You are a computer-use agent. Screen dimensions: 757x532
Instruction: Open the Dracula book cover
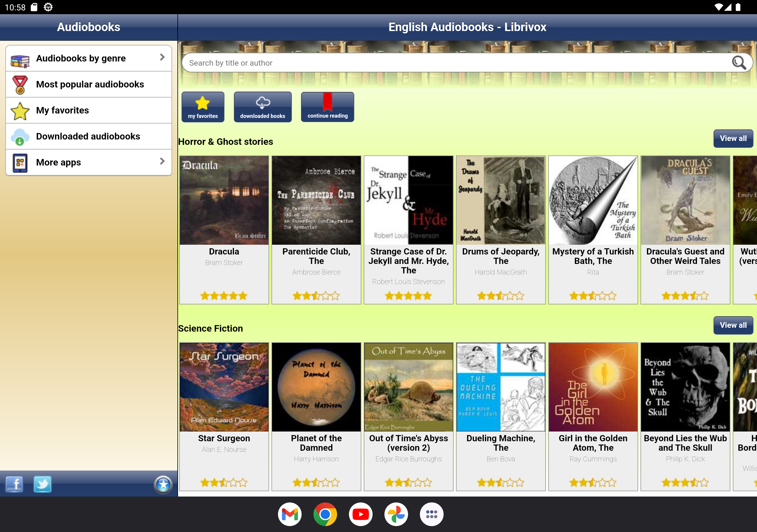[224, 200]
